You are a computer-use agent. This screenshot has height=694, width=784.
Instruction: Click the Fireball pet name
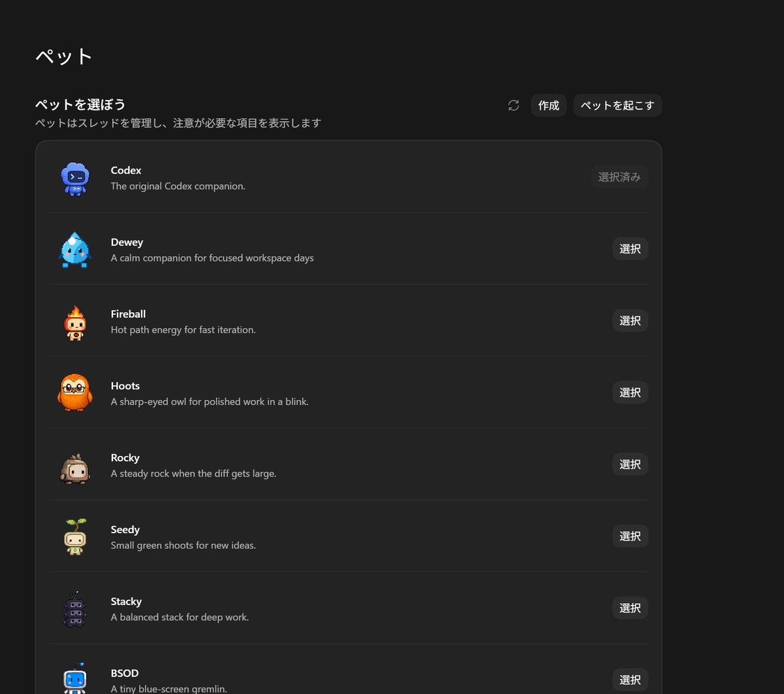[x=128, y=314]
